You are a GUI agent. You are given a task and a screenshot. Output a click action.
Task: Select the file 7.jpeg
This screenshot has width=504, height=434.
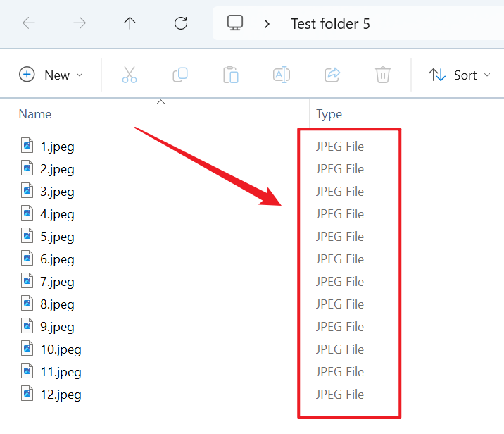click(x=56, y=282)
